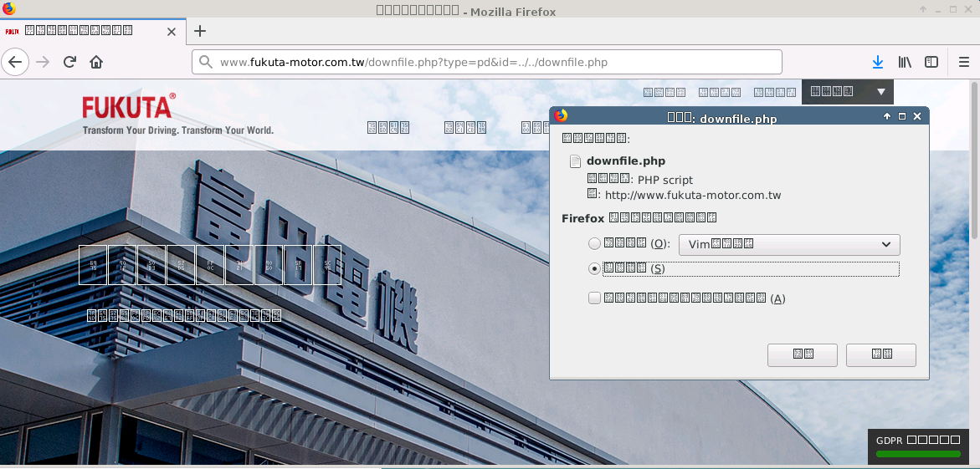
Task: Click the green bar in the GDPR box
Action: pyautogui.click(x=918, y=454)
